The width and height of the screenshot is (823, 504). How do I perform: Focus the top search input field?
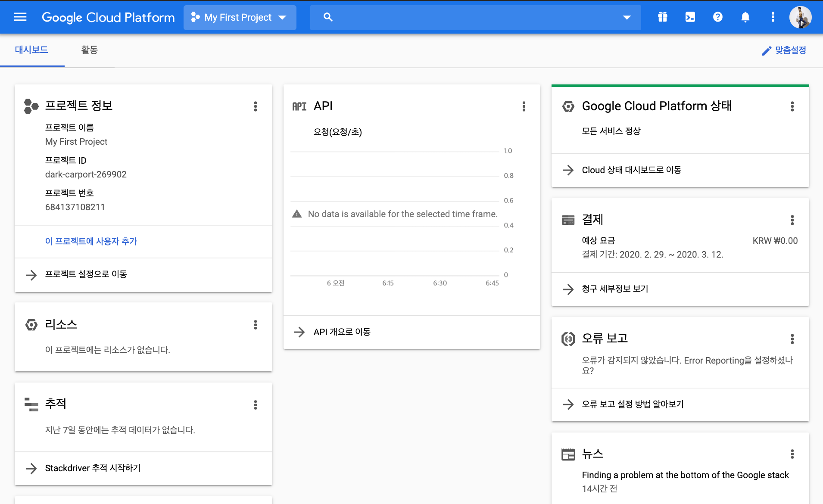pos(475,17)
